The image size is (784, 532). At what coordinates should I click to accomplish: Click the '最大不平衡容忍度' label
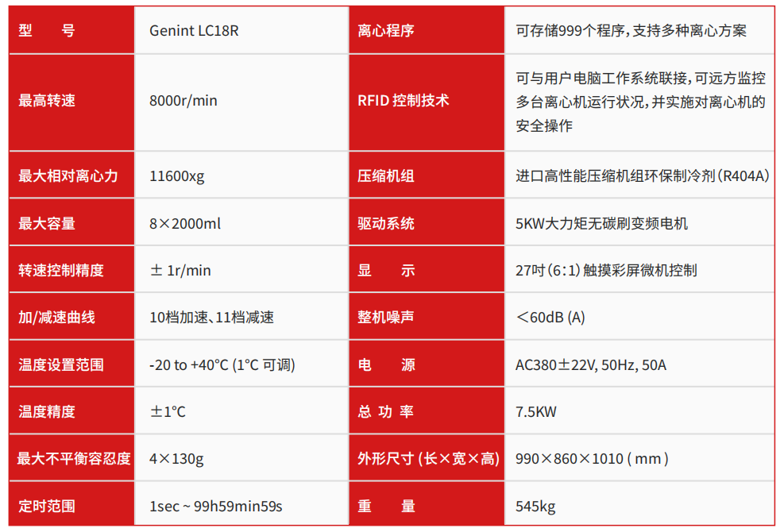coord(74,458)
